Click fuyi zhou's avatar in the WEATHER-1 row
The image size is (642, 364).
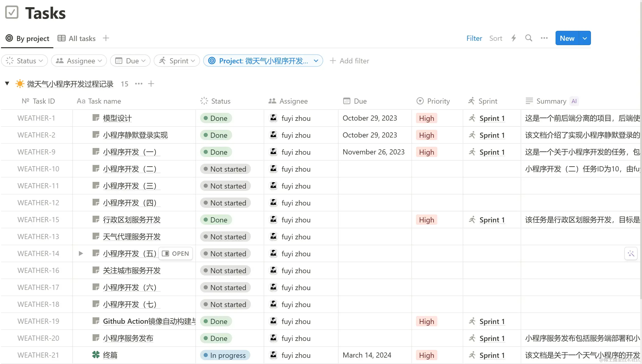click(273, 118)
